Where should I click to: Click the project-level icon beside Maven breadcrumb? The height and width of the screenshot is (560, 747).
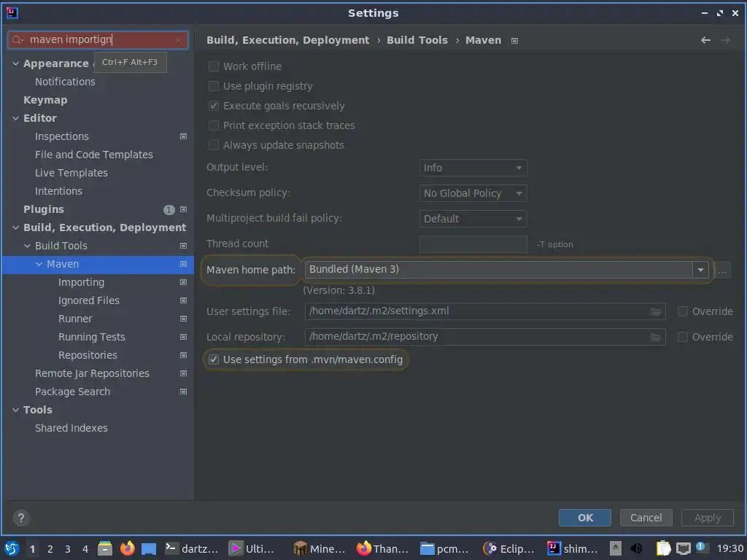[x=514, y=41]
